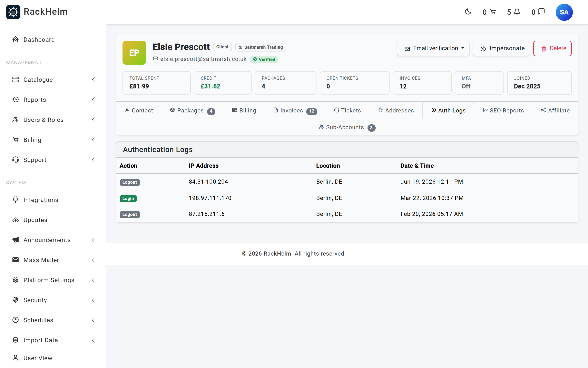This screenshot has height=368, width=588.
Task: Open the shopping cart icon
Action: [492, 12]
